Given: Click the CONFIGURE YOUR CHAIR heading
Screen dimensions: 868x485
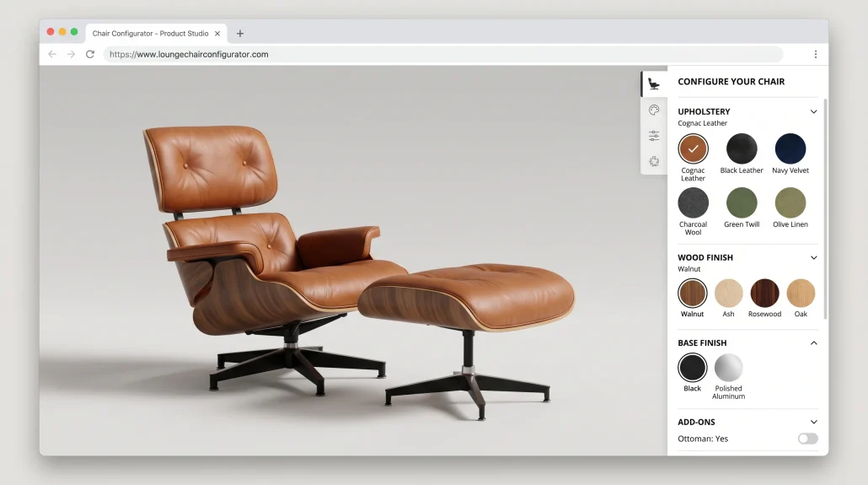Looking at the screenshot, I should 731,82.
